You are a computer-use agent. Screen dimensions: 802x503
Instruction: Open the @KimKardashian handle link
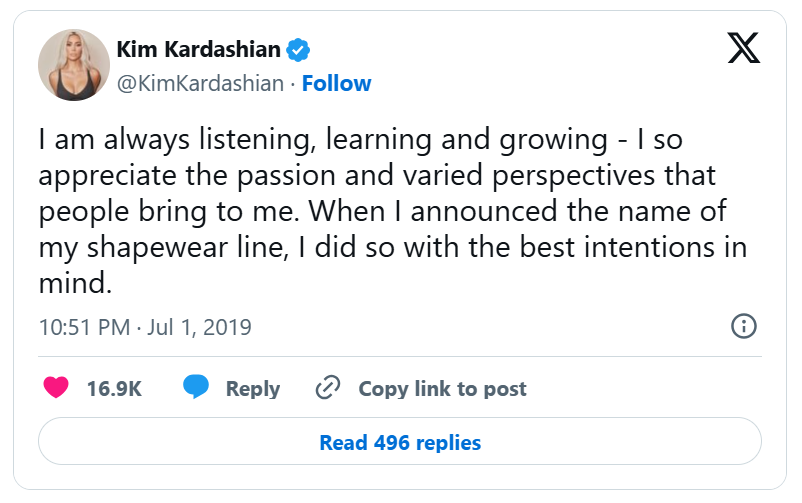(200, 83)
